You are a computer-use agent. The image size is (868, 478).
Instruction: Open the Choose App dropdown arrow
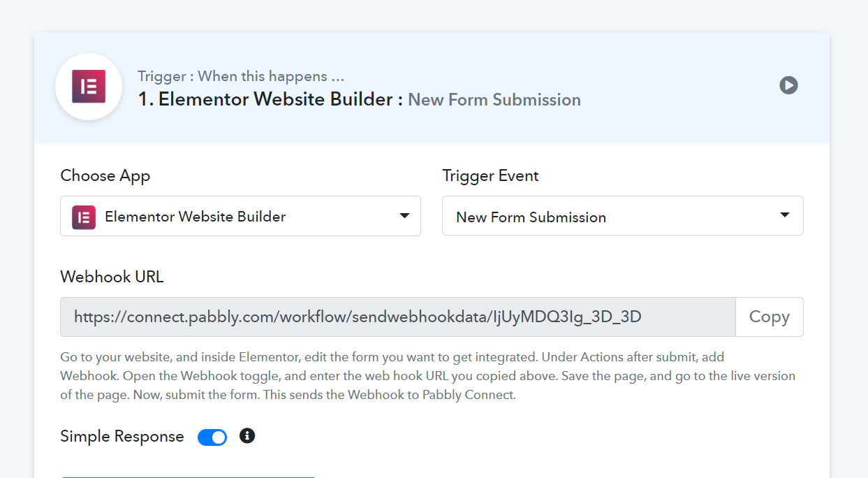[x=404, y=216]
